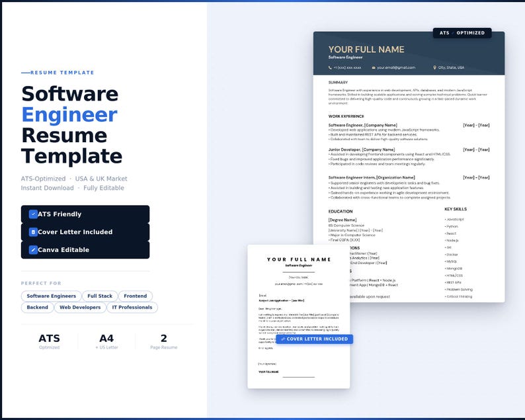Click YOUR FULL NAME on the cover letter

(x=299, y=259)
